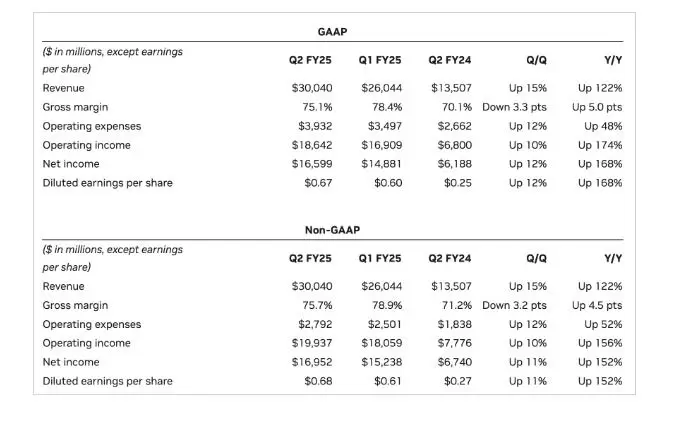Select GAAP Q2 FY25 revenue value $30,040
Viewport: 678px width, 424px height.
coord(311,88)
